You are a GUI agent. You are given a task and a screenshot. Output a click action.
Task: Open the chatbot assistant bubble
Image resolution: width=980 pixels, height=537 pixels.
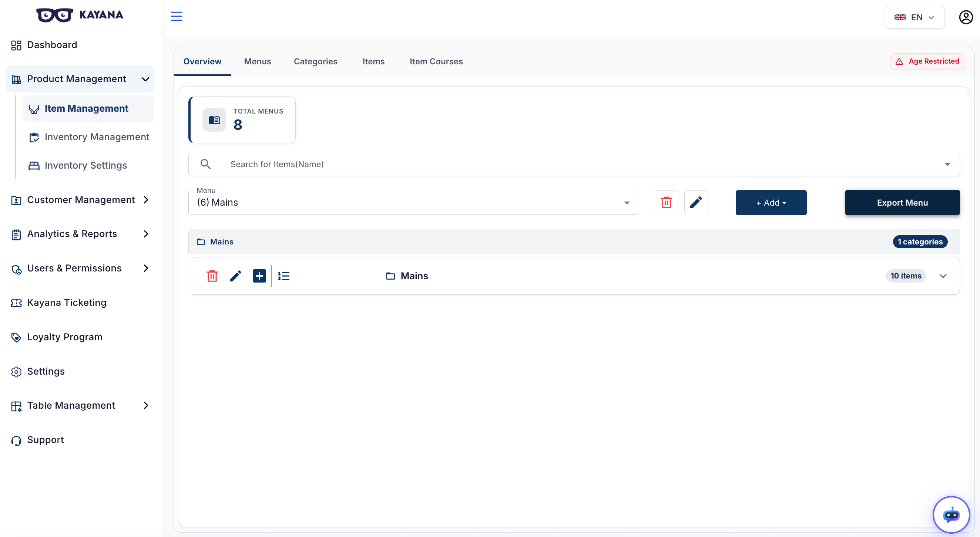point(951,515)
